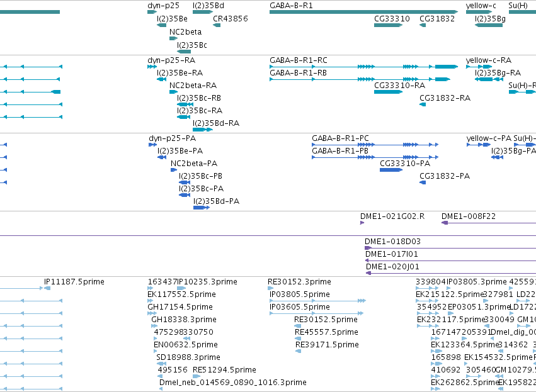
Task: Click the RE30152.3prime EST label
Action: (299, 283)
